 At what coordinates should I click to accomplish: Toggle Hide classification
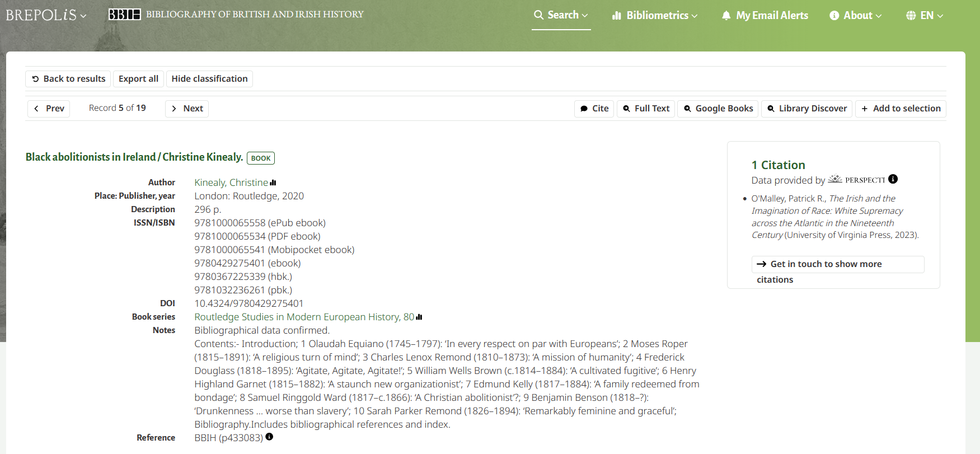[209, 79]
